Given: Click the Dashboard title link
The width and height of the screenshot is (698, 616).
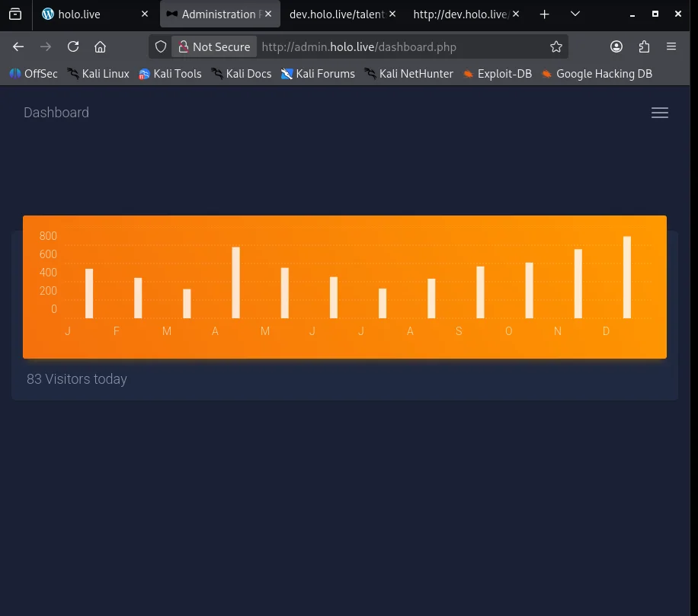Looking at the screenshot, I should [x=56, y=113].
